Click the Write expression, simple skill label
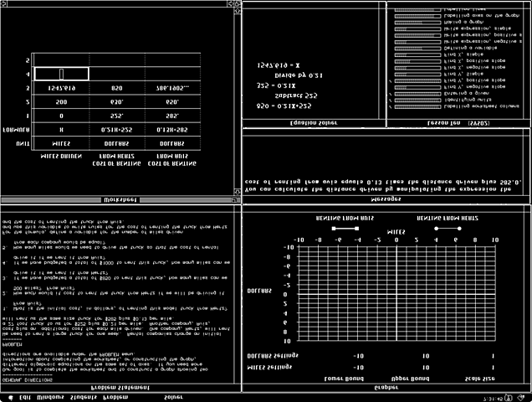 (477, 28)
